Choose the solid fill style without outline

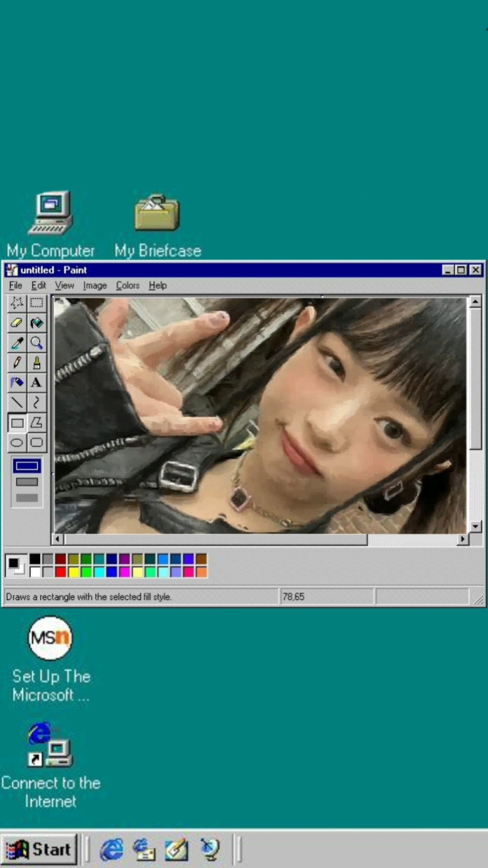click(x=27, y=498)
